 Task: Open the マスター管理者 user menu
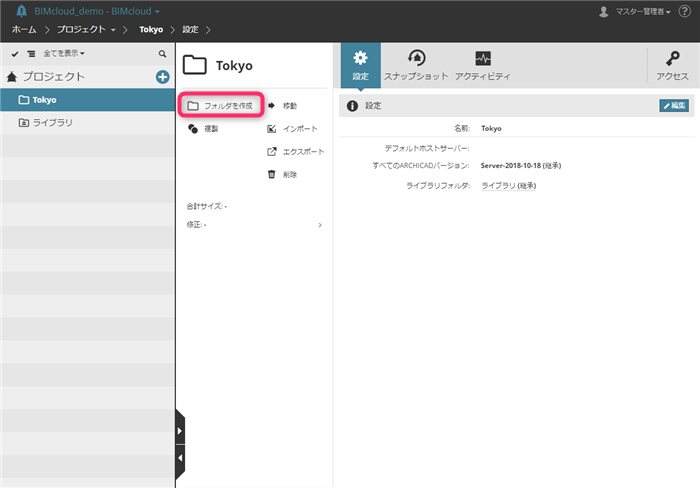(x=635, y=12)
